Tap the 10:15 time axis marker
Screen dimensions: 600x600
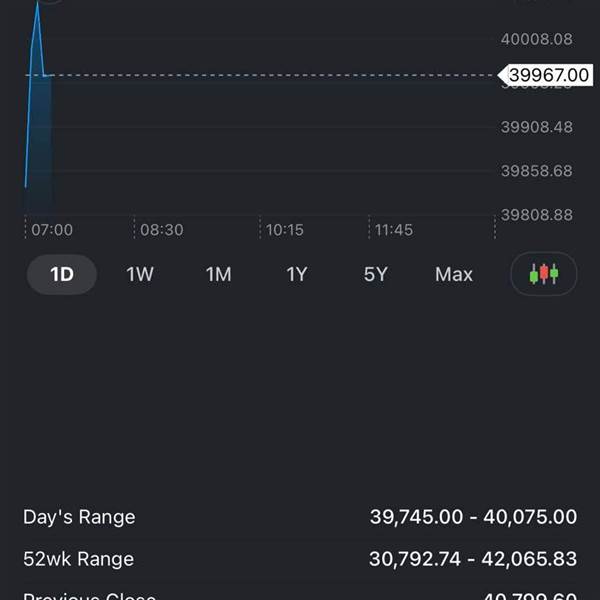(285, 230)
